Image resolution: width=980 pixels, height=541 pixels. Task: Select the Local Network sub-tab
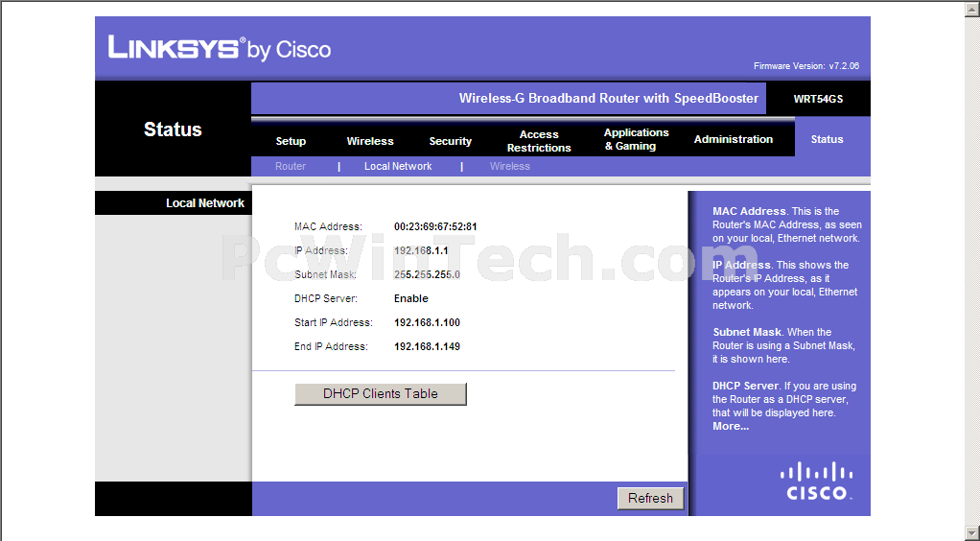point(398,166)
